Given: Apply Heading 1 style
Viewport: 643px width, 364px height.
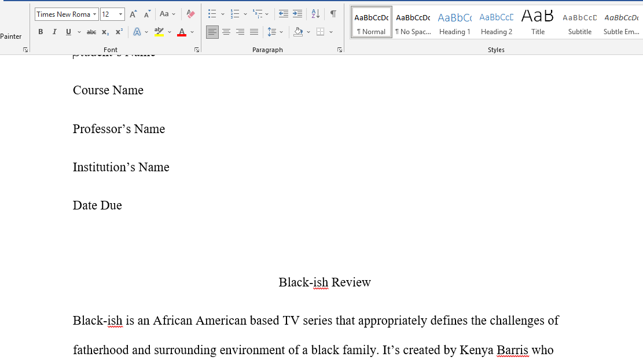Looking at the screenshot, I should pyautogui.click(x=455, y=22).
